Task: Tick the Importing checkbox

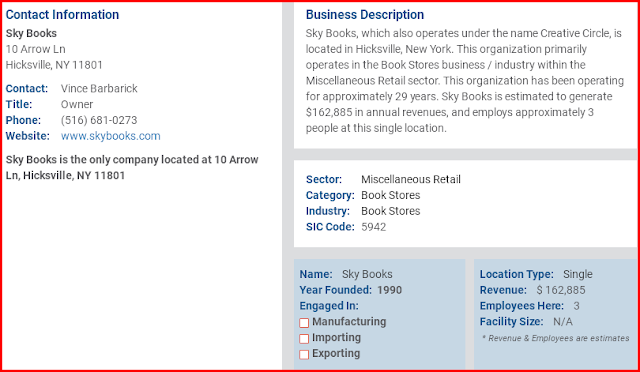Action: (x=304, y=339)
